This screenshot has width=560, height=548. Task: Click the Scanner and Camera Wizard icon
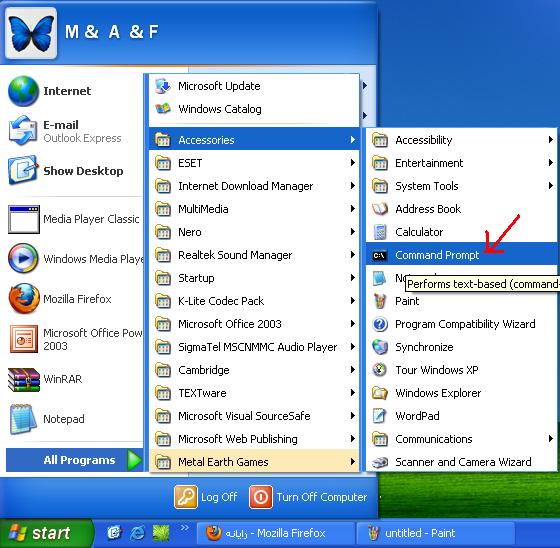click(380, 462)
